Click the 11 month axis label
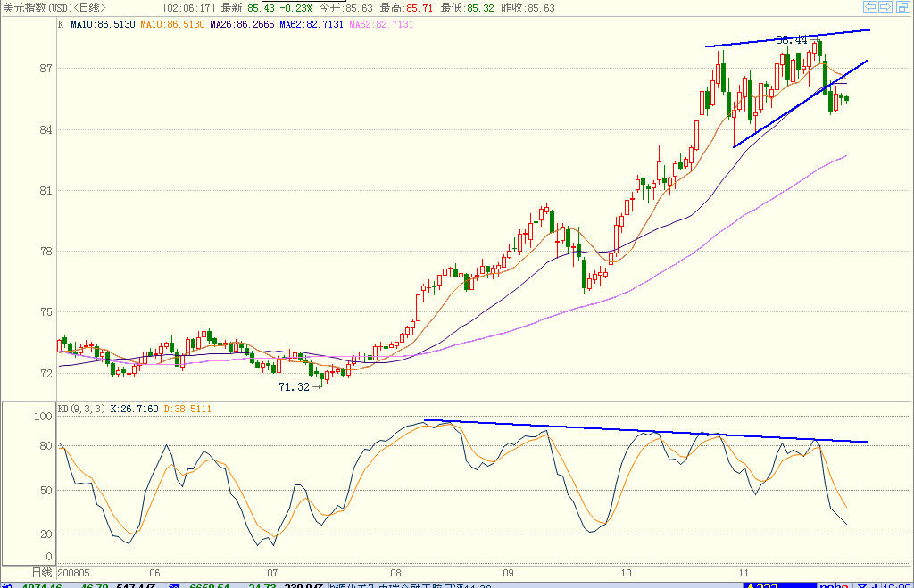This screenshot has width=914, height=588. (x=744, y=573)
